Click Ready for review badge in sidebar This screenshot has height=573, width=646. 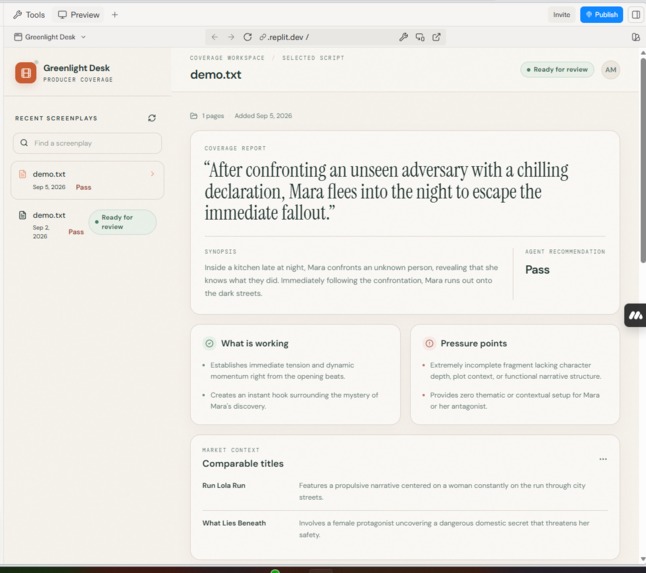122,222
